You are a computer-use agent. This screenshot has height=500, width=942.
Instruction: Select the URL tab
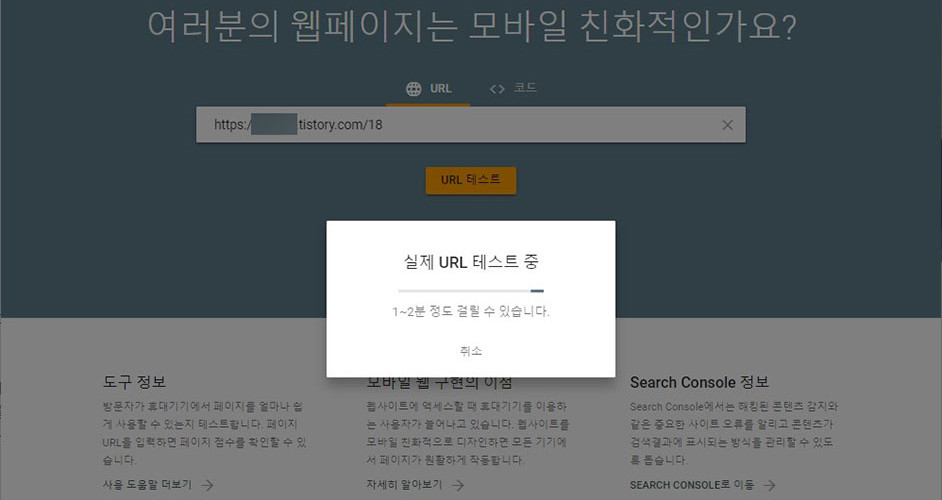pos(428,89)
